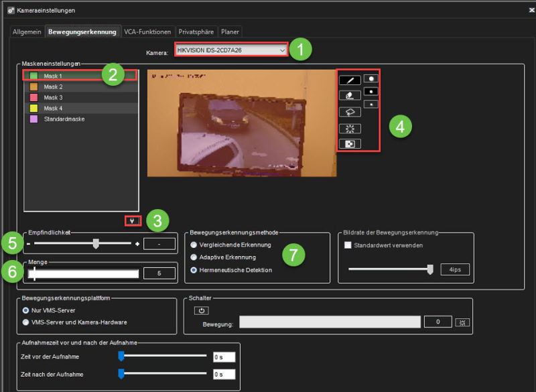Select the eraser mask tool

[350, 96]
